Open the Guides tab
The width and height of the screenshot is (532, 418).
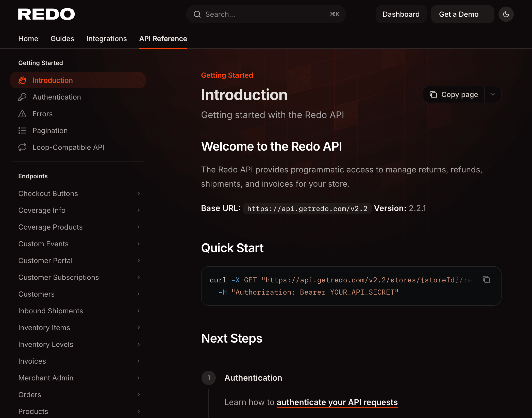tap(62, 39)
